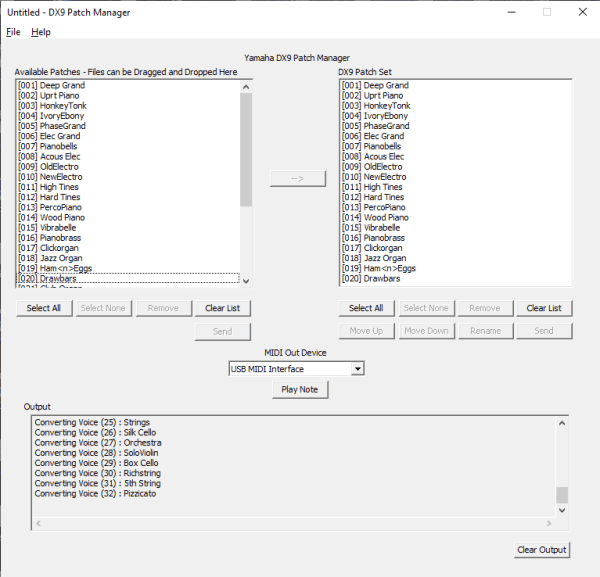The width and height of the screenshot is (600, 577).
Task: Open the File menu
Action: point(13,32)
